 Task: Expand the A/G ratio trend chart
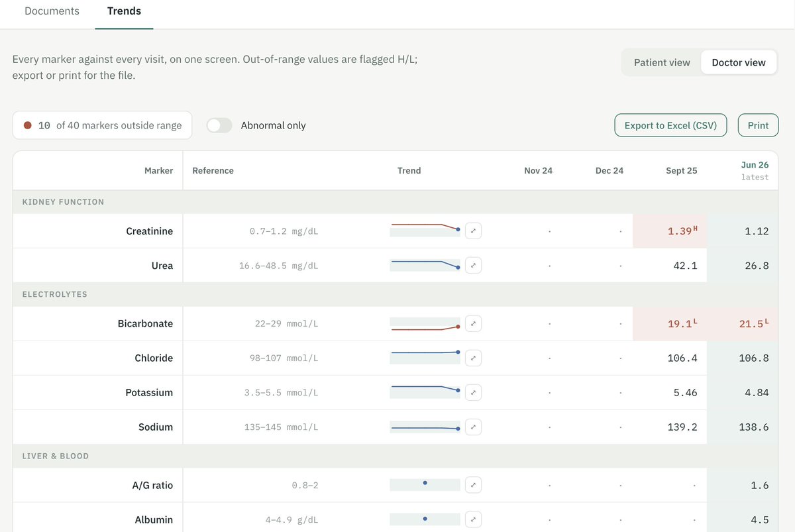473,486
